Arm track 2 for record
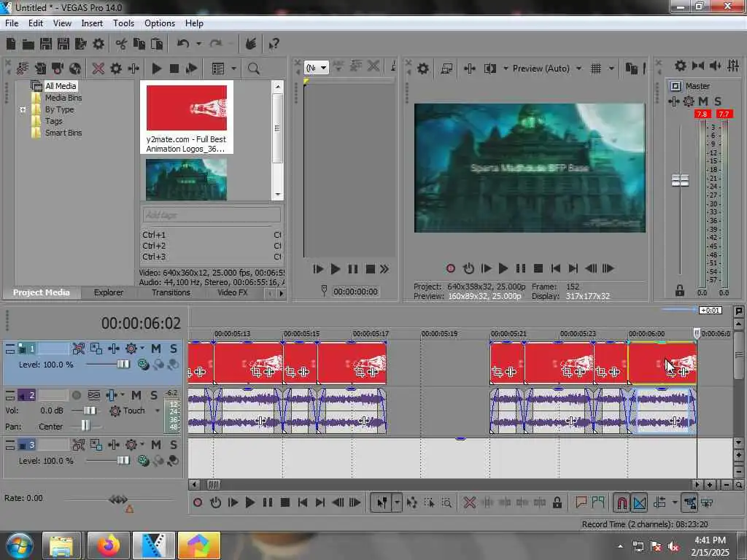 (76, 395)
